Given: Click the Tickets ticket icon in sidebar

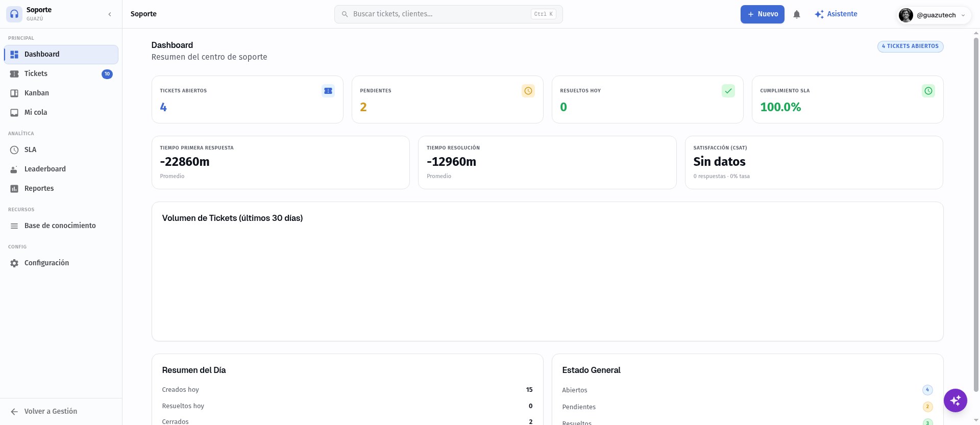Looking at the screenshot, I should 14,74.
